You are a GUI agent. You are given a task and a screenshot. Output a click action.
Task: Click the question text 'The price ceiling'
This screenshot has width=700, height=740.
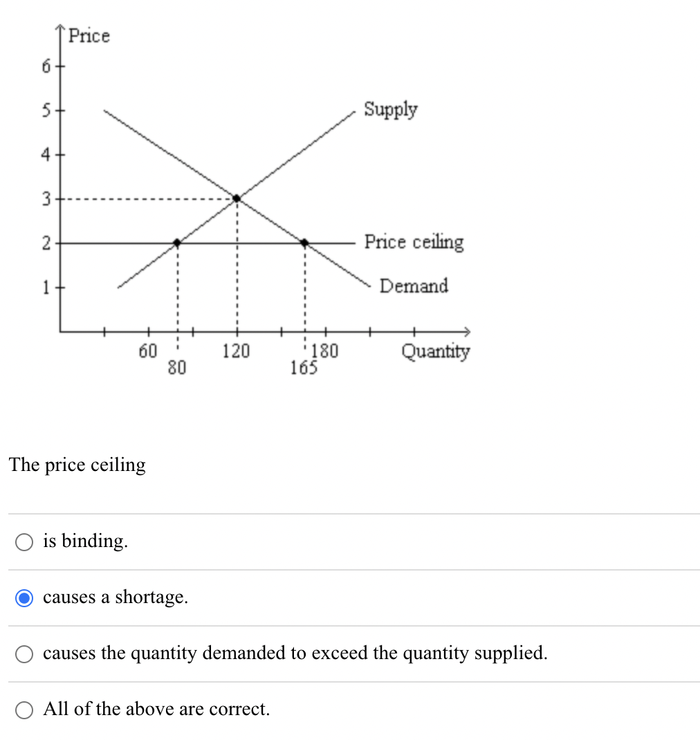pyautogui.click(x=77, y=465)
